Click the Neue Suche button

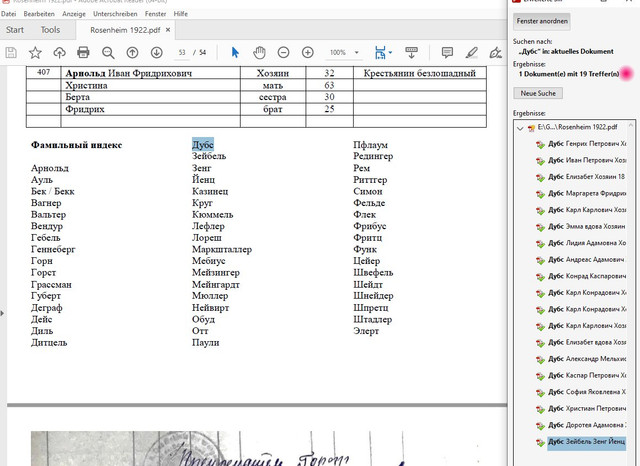[x=538, y=93]
